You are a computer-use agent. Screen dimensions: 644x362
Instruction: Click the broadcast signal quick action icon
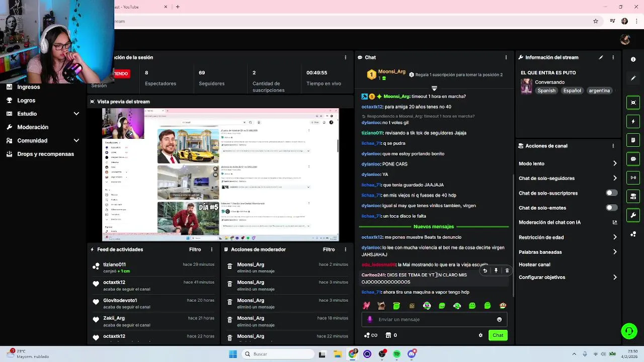pos(633,177)
